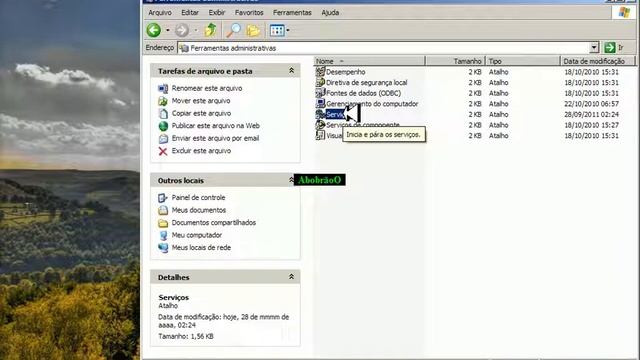Open the Exibir menu
Screen dimensions: 640x360
pos(217,13)
